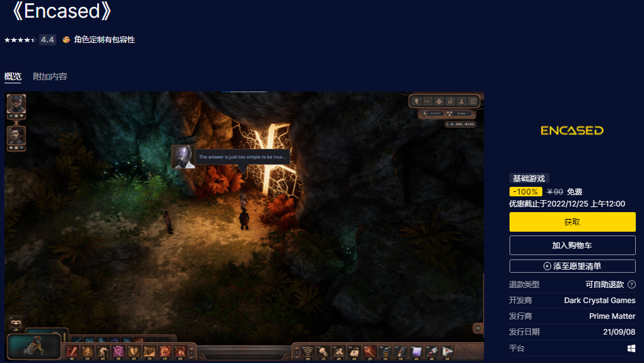Click the 可自助退款 refund type text

pos(604,285)
